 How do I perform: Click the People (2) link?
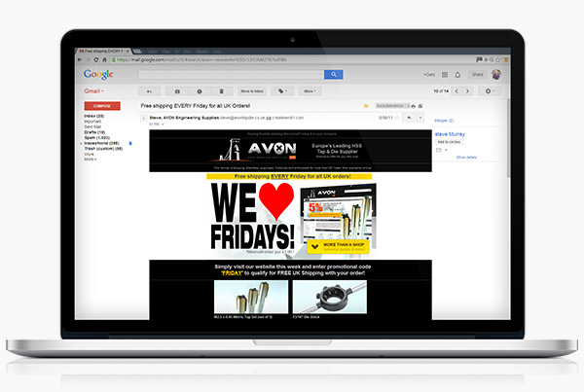444,121
